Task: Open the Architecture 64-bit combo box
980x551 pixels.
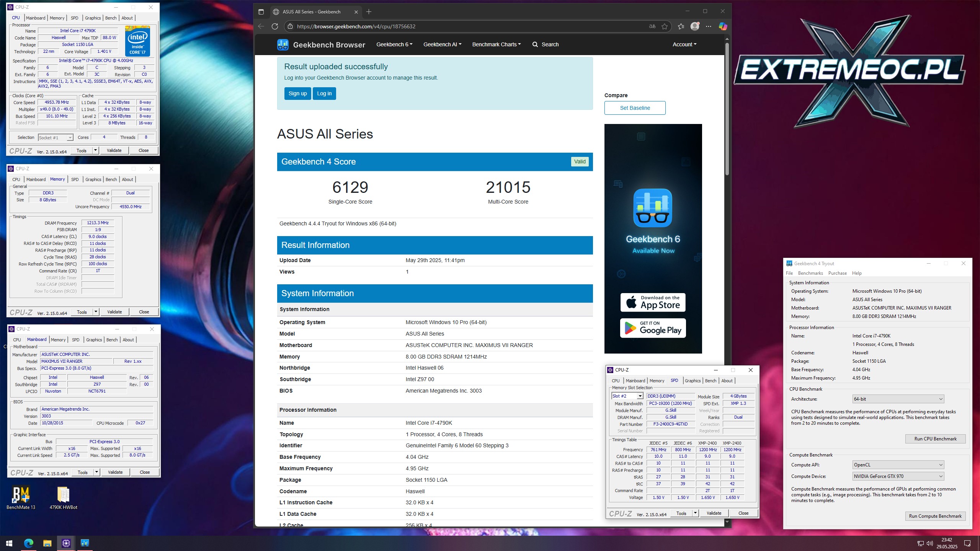Action: (x=898, y=399)
